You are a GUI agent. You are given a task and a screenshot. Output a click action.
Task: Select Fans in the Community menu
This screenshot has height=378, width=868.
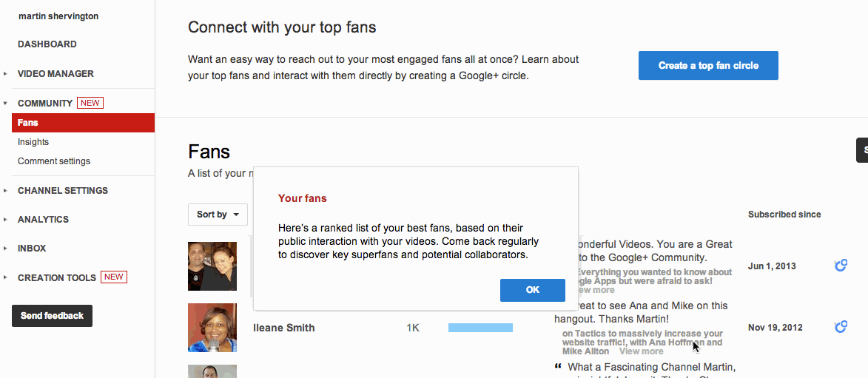[83, 123]
